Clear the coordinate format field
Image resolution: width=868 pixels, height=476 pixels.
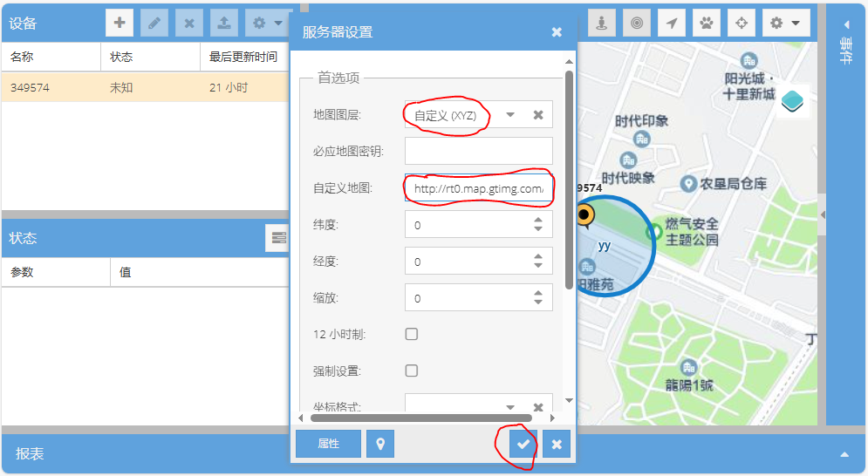pos(538,407)
